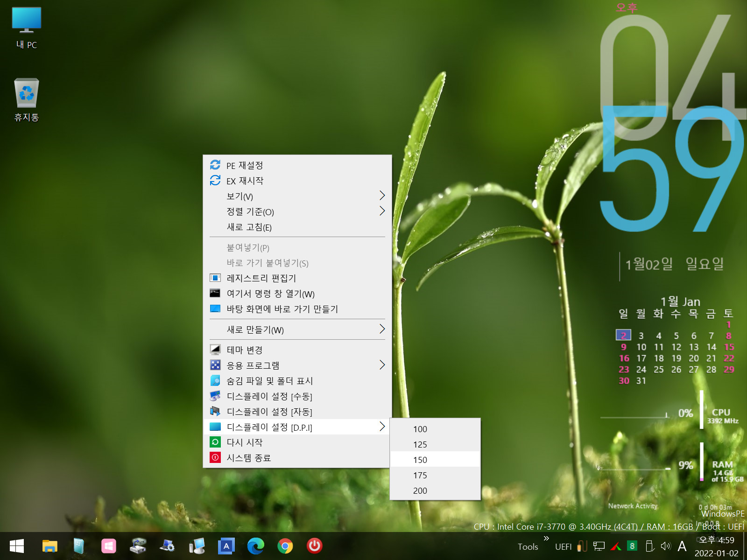Click the command prompt icon beside 여기서 명령 창 열기

coord(215,293)
